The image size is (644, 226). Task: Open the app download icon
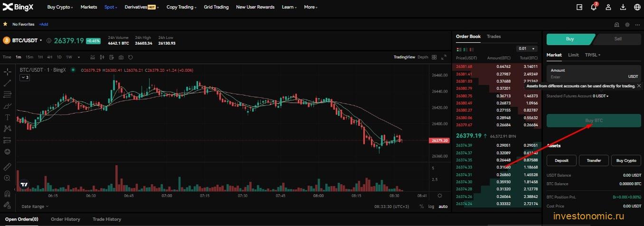623,7
